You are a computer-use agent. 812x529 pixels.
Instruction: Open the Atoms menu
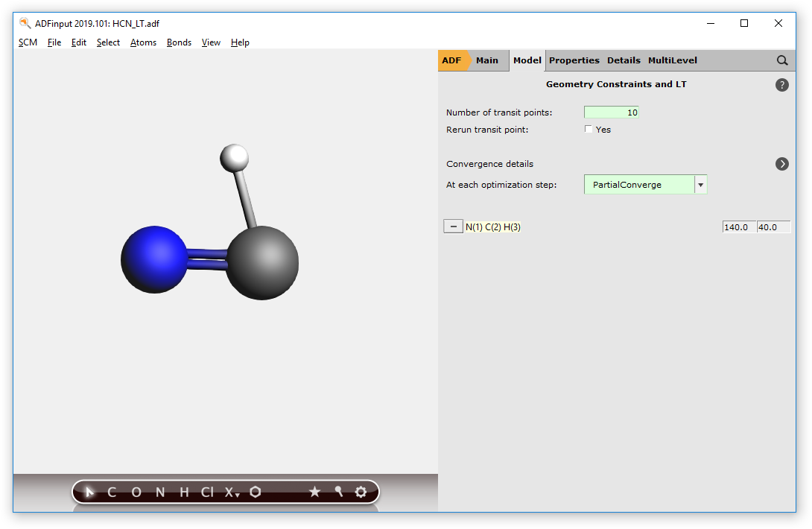[144, 42]
